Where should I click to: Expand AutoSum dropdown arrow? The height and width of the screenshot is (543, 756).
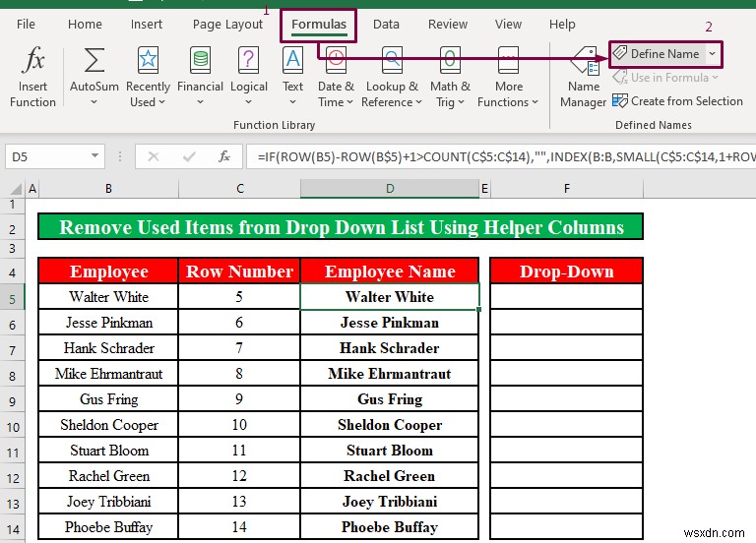[94, 102]
